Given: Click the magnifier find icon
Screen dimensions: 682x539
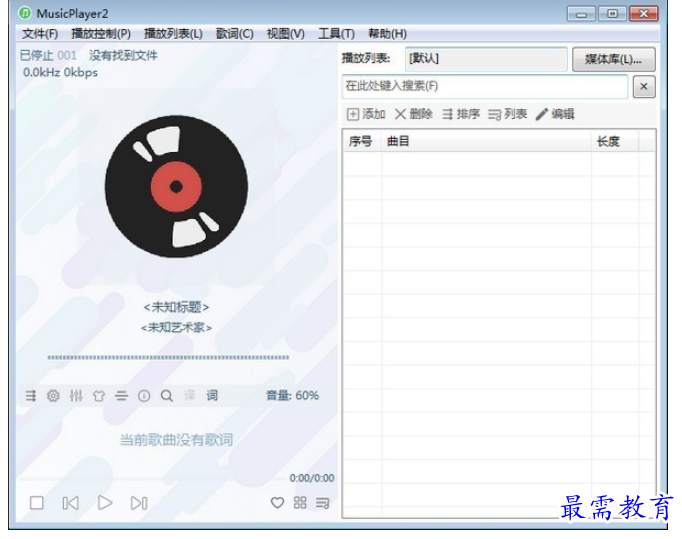Looking at the screenshot, I should (x=167, y=396).
